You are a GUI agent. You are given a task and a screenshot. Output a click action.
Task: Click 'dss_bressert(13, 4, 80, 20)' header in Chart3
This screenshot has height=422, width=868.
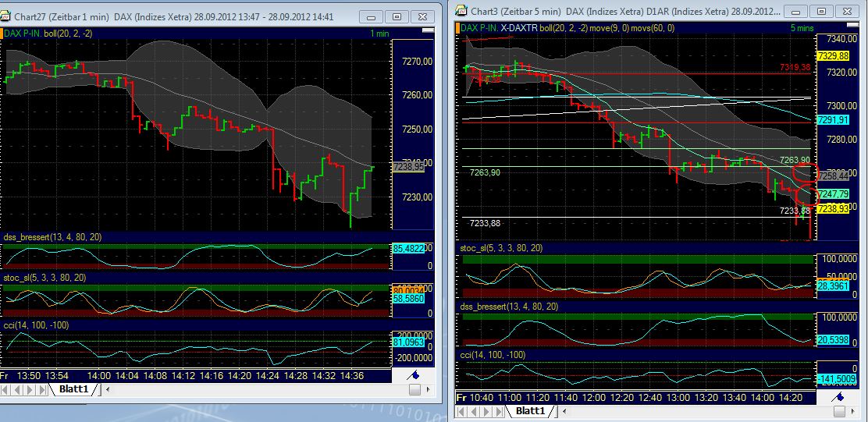[509, 307]
